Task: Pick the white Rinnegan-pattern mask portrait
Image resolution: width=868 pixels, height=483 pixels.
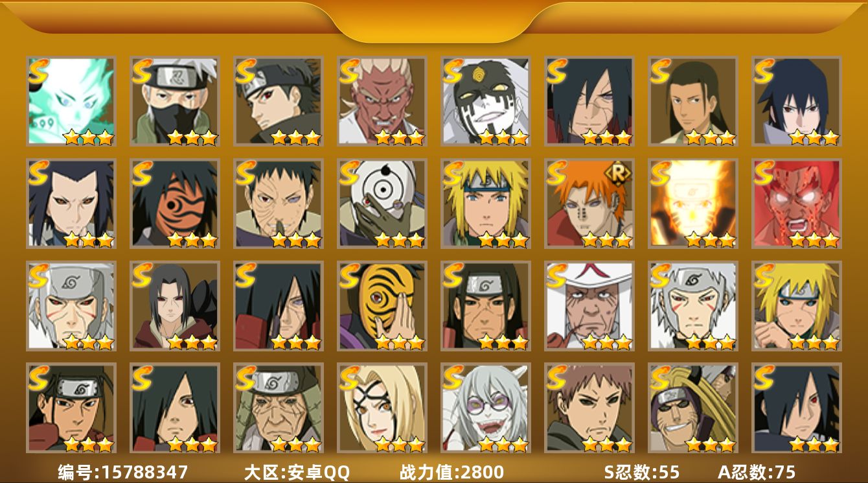Action: (382, 204)
